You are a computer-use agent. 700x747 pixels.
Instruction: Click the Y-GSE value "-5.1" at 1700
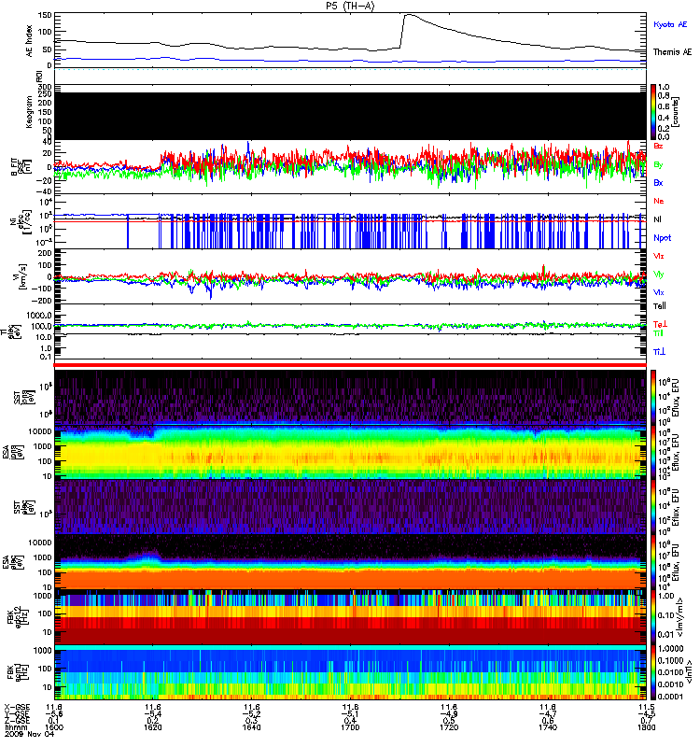pos(350,713)
